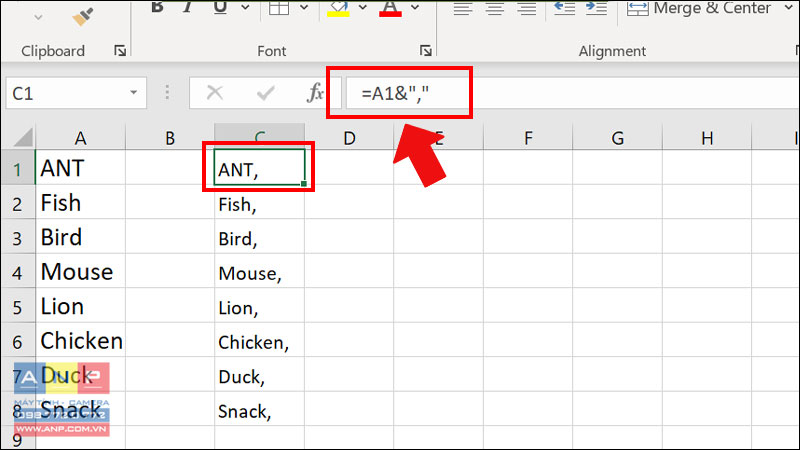This screenshot has height=450, width=800.
Task: Click the fx Insert Function icon
Action: point(315,93)
